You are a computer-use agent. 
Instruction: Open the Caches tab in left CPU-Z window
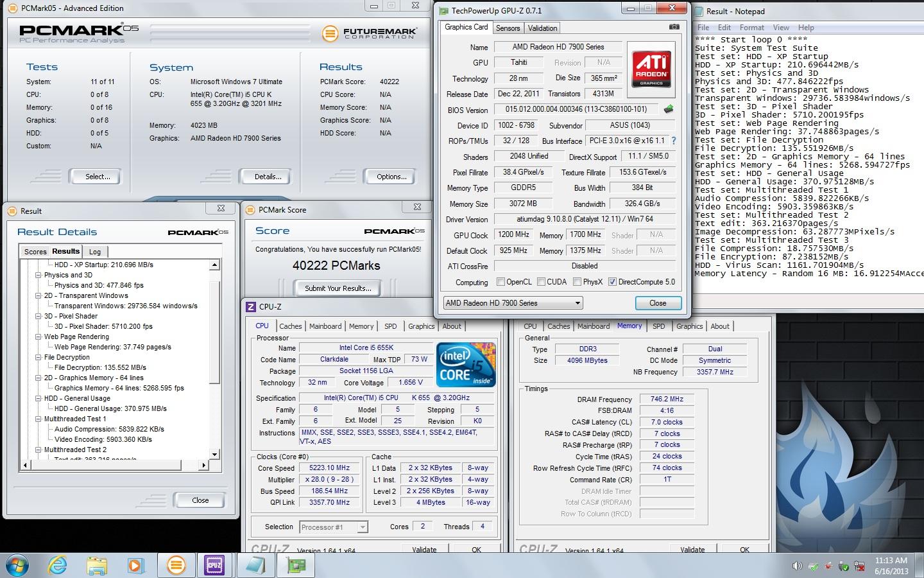[x=290, y=326]
